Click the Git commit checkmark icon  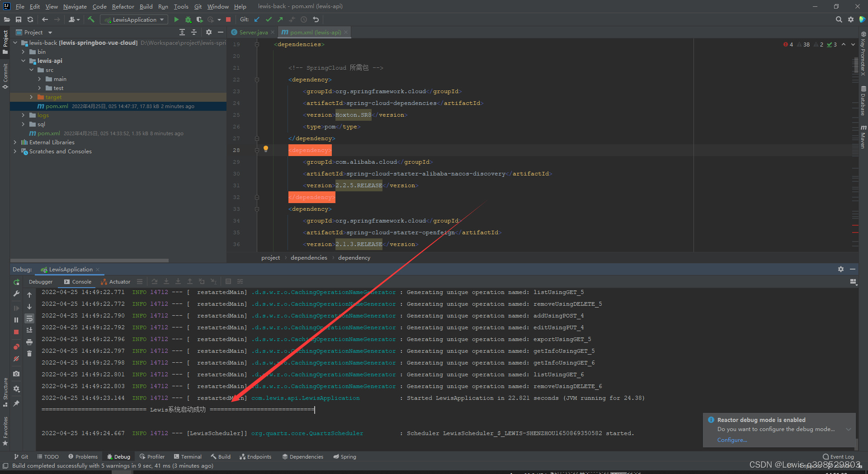[x=269, y=19]
